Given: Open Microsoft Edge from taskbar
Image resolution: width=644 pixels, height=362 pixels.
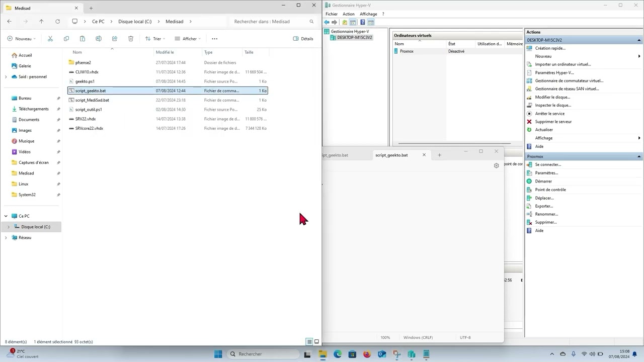Looking at the screenshot, I should click(337, 354).
